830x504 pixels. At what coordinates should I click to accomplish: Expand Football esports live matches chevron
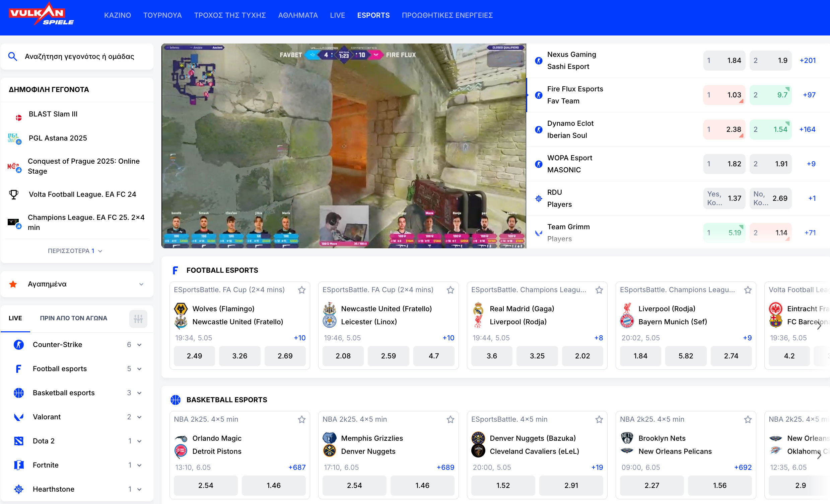tap(139, 369)
